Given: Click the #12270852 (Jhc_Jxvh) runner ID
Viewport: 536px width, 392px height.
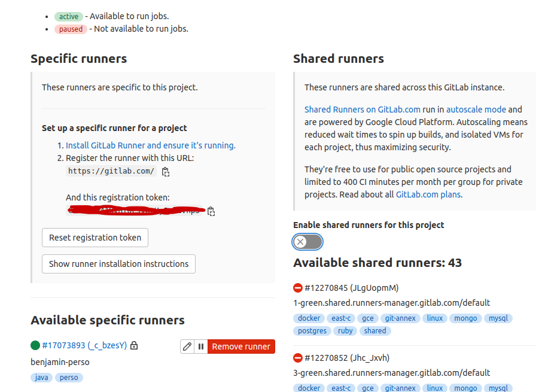Looking at the screenshot, I should coord(347,358).
